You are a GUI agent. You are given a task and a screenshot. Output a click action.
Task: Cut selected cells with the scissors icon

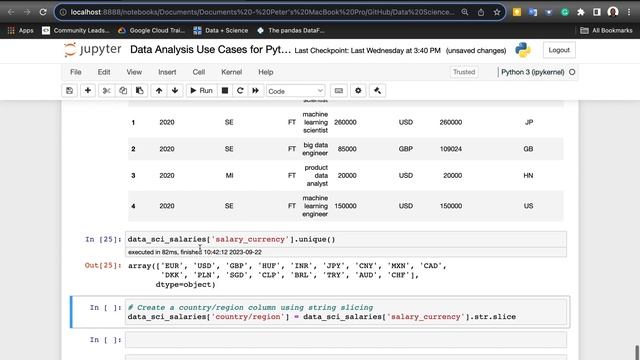[107, 91]
